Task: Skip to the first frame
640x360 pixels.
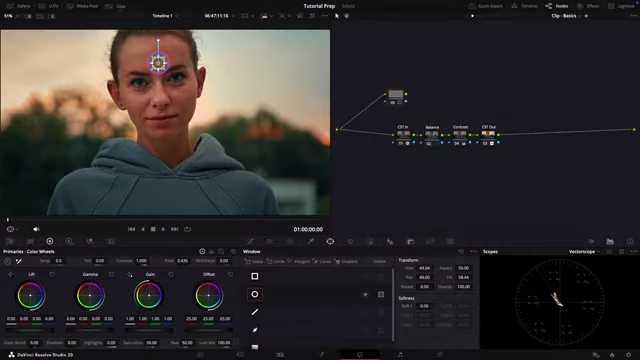Action: click(x=131, y=229)
